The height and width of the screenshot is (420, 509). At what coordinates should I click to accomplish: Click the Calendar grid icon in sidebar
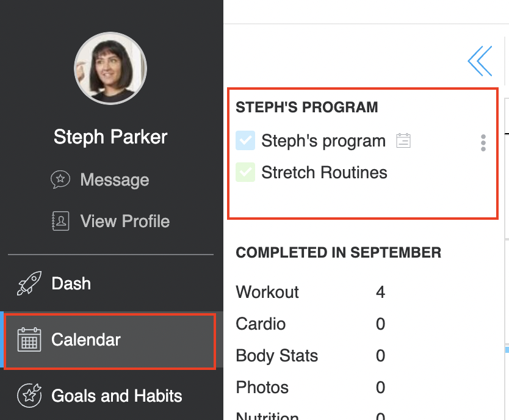pyautogui.click(x=29, y=339)
